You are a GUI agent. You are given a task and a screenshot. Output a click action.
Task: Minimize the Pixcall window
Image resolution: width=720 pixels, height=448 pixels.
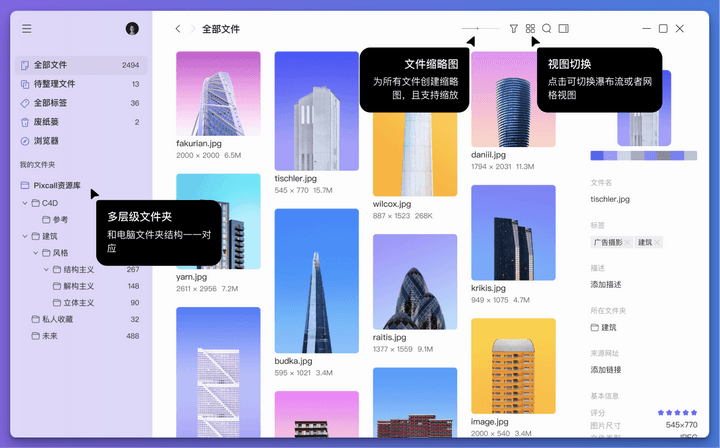click(647, 28)
